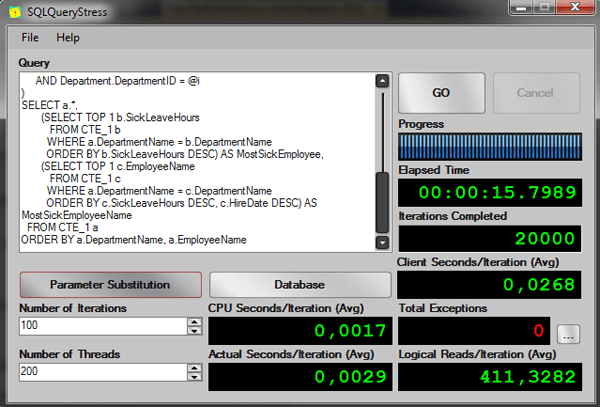The width and height of the screenshot is (600, 407).
Task: Increase Number of Iterations with up arrow
Action: point(195,322)
